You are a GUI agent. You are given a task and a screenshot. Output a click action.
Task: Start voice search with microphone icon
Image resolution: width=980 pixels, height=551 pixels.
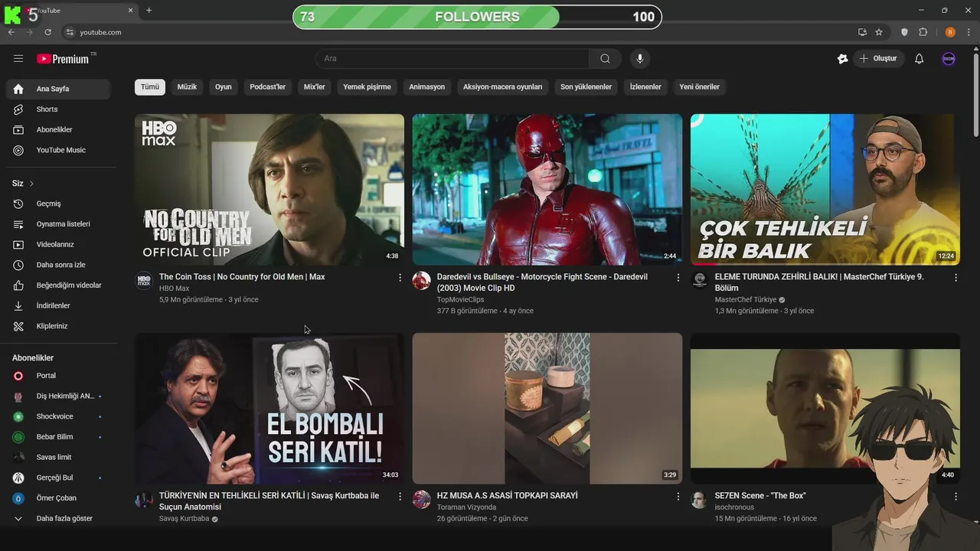(x=639, y=59)
